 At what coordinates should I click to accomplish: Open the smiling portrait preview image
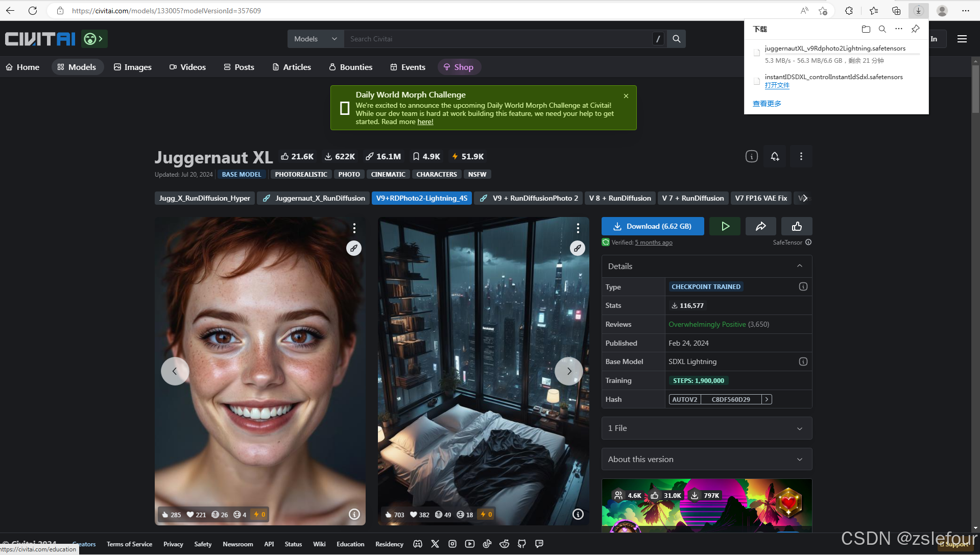click(260, 371)
